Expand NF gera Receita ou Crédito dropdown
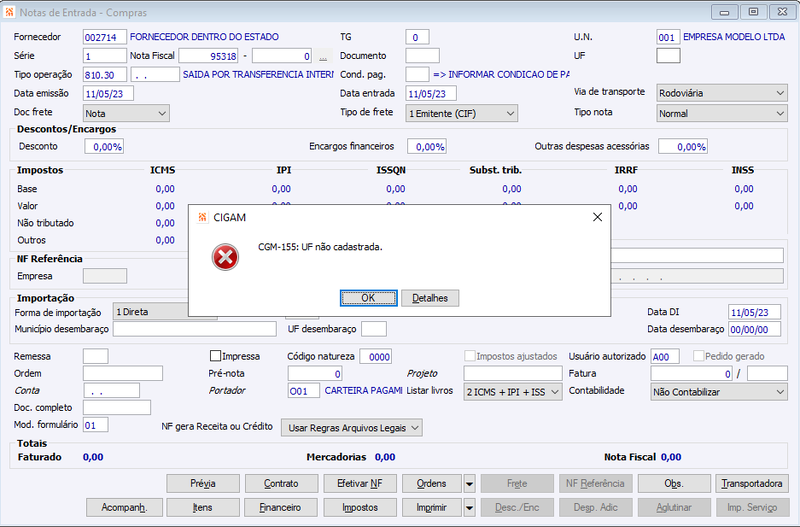Image resolution: width=800 pixels, height=527 pixels. click(x=352, y=428)
